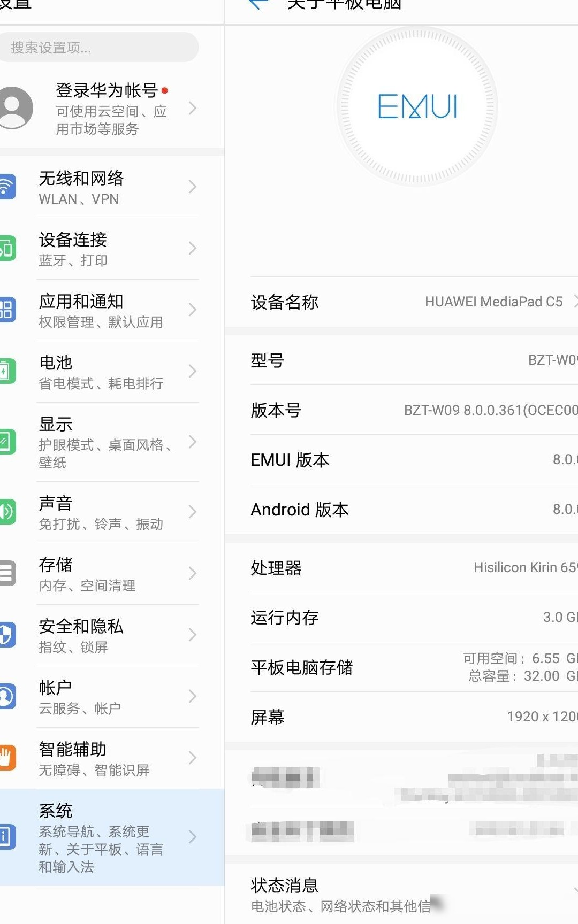Click the search settings field

pos(98,47)
